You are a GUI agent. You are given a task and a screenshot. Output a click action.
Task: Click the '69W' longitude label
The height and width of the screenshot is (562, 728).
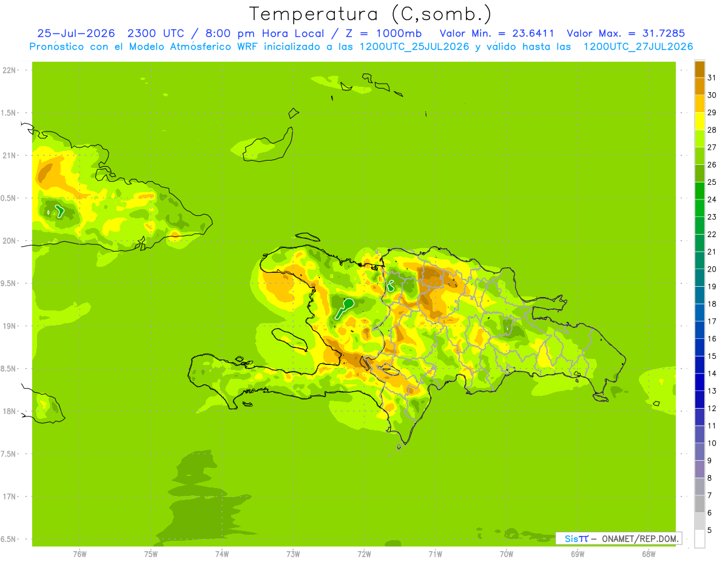tap(578, 554)
